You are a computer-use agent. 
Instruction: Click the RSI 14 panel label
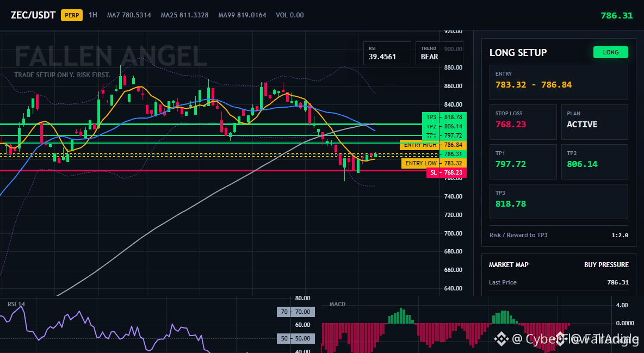[16, 304]
